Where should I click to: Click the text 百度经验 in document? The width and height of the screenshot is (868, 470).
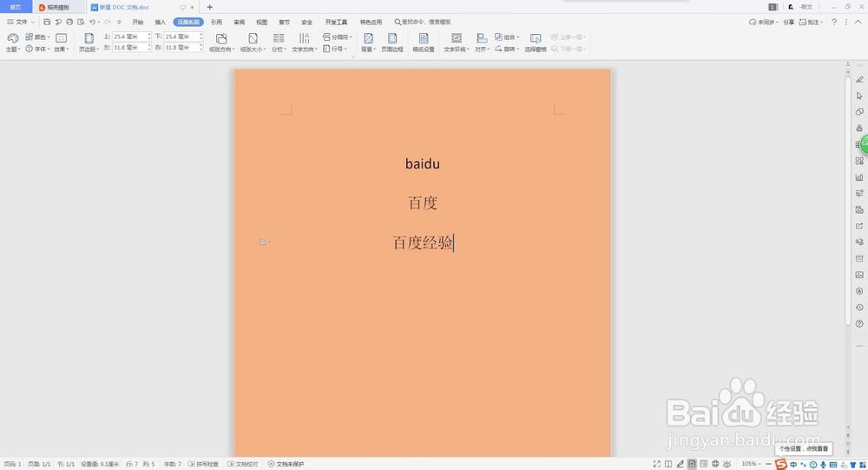(x=423, y=242)
